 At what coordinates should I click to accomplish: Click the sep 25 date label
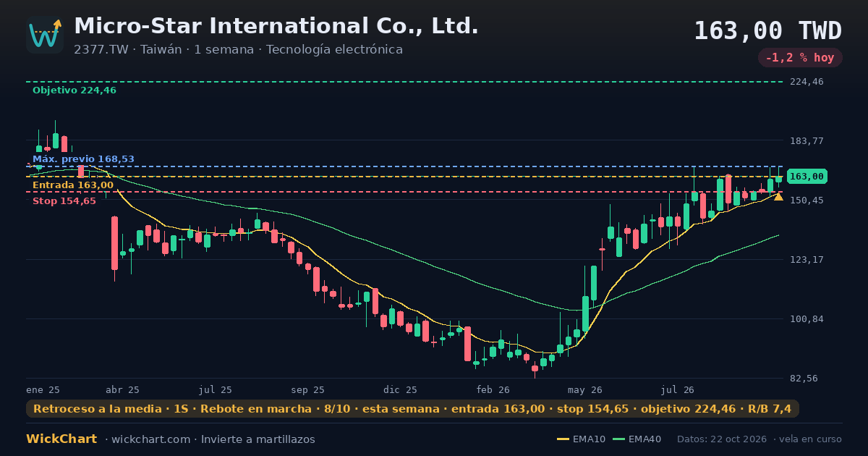tap(307, 389)
